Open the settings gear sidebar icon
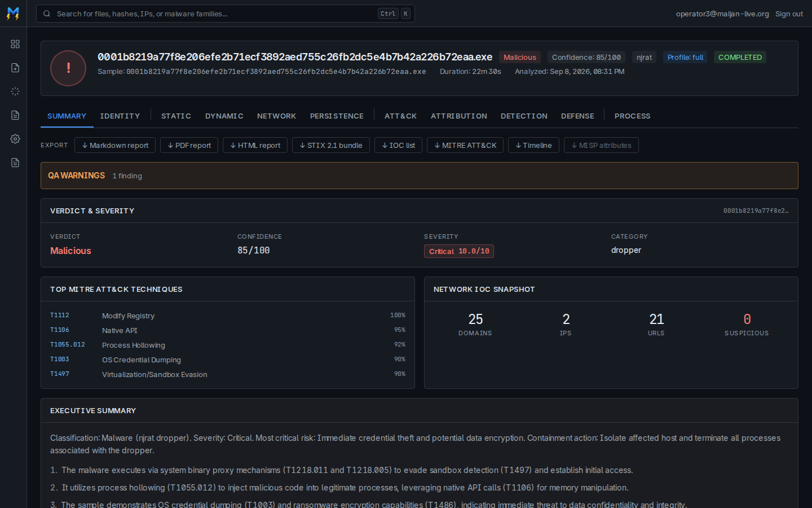 click(15, 139)
